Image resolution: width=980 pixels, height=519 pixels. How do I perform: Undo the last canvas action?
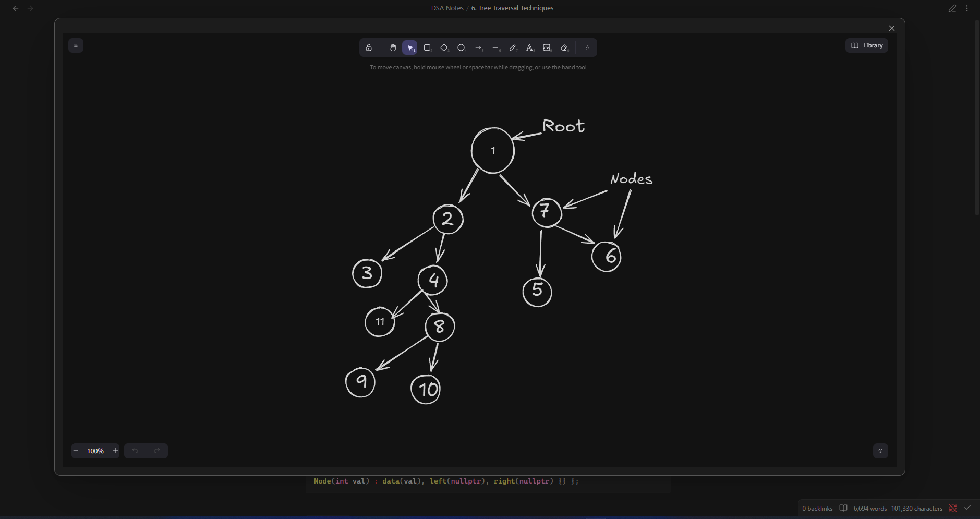coord(135,451)
